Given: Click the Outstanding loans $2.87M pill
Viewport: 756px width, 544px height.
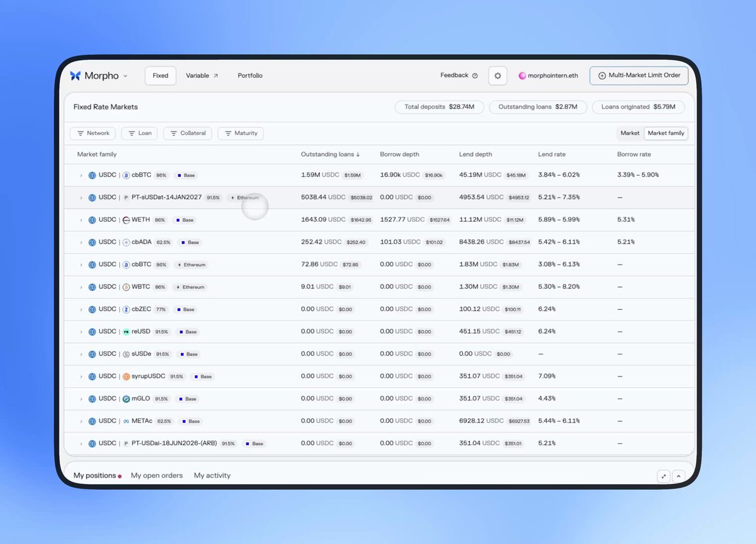Looking at the screenshot, I should [538, 107].
